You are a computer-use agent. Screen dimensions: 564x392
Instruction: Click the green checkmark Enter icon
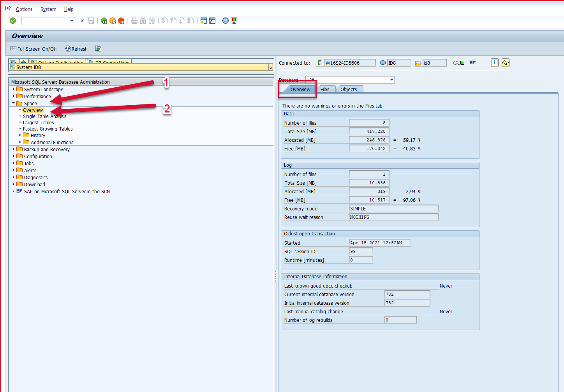point(13,21)
